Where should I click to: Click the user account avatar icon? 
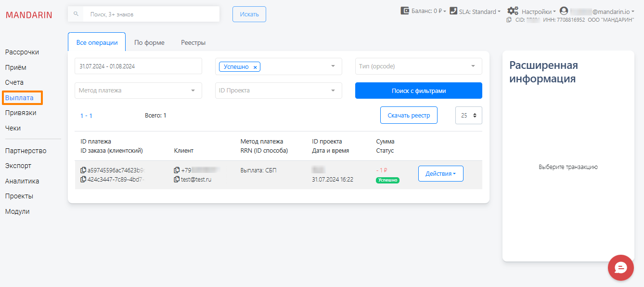[564, 11]
